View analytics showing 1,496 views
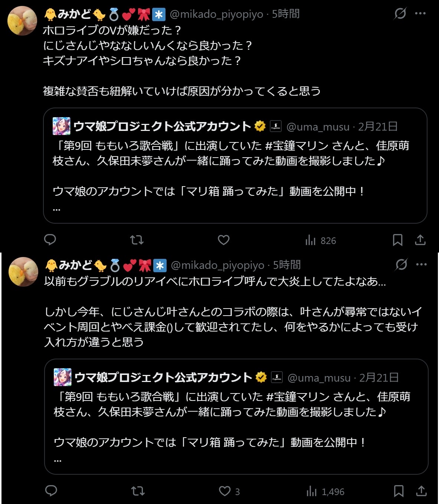Viewport: 439px width, 504px height. point(325,491)
